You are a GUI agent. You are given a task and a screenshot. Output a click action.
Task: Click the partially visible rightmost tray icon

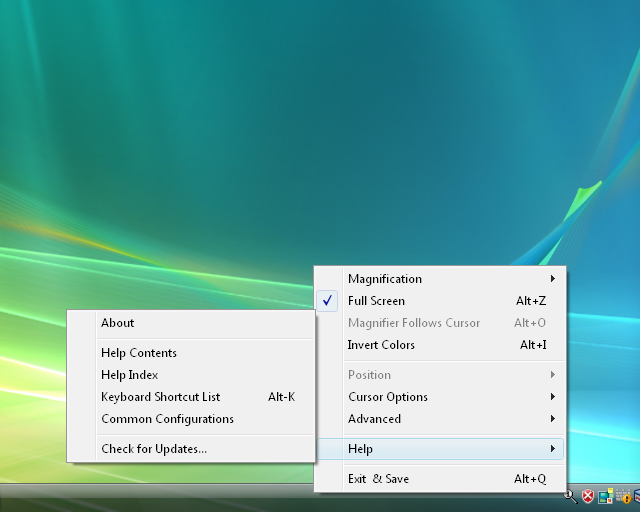[x=636, y=496]
